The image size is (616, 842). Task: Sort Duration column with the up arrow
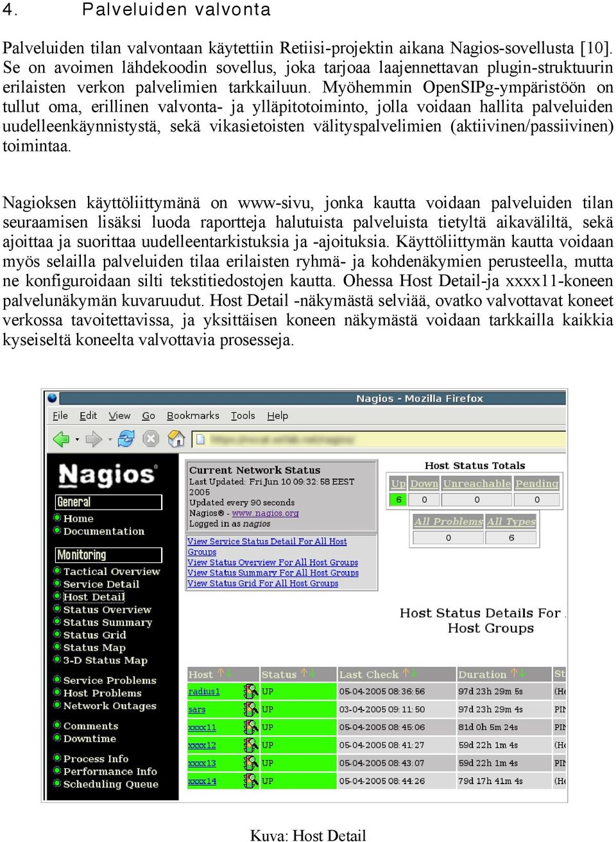pos(514,673)
